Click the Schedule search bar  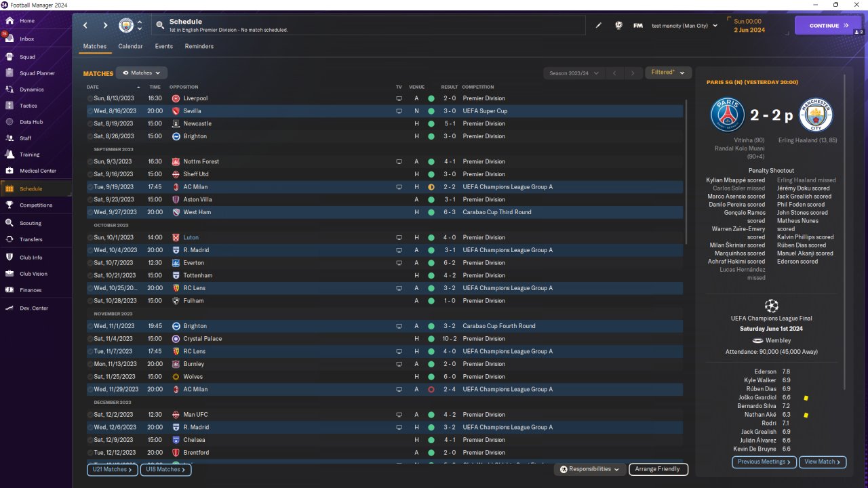point(368,26)
